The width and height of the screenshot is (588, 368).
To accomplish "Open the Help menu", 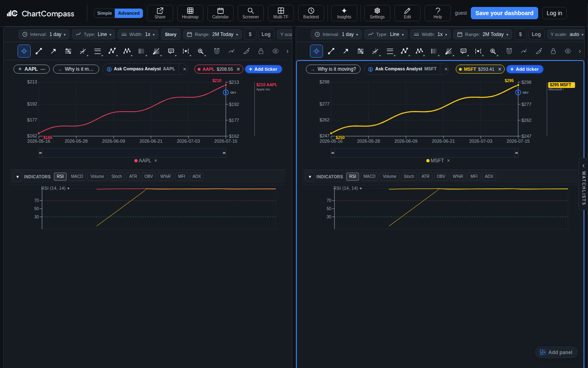I will pos(438,13).
